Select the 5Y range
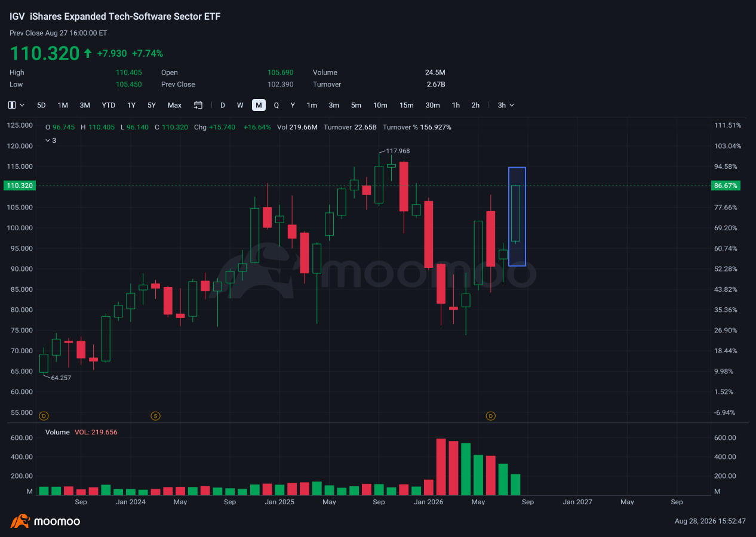 click(152, 105)
